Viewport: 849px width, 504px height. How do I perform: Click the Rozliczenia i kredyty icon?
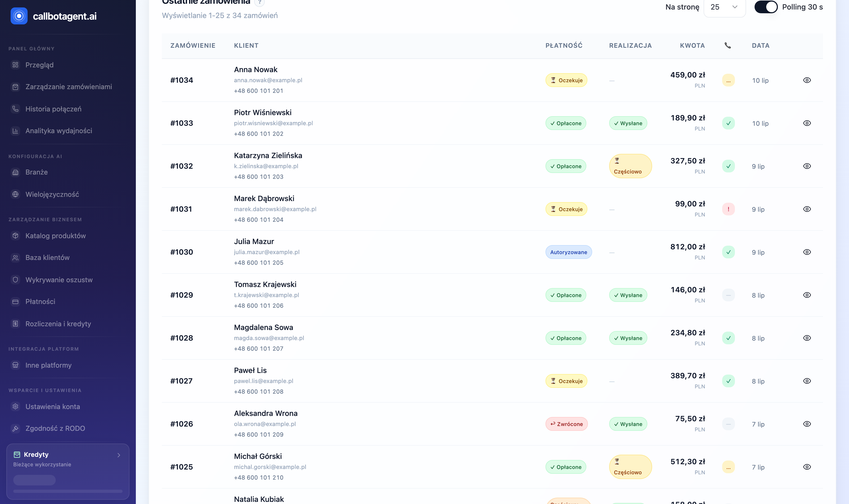pyautogui.click(x=15, y=324)
